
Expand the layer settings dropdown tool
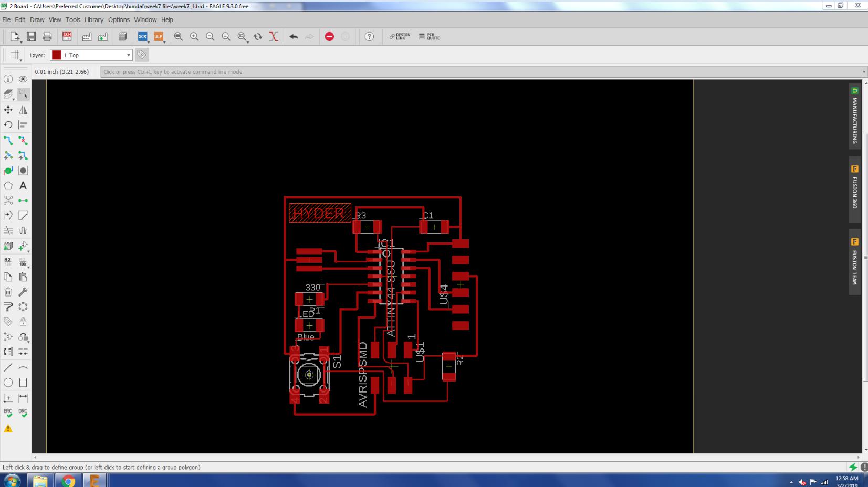pos(13,99)
